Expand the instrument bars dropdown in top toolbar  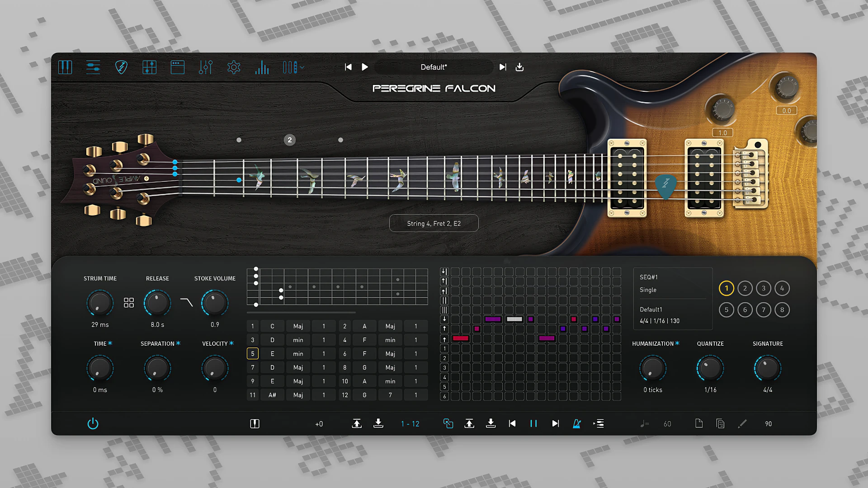tap(293, 67)
